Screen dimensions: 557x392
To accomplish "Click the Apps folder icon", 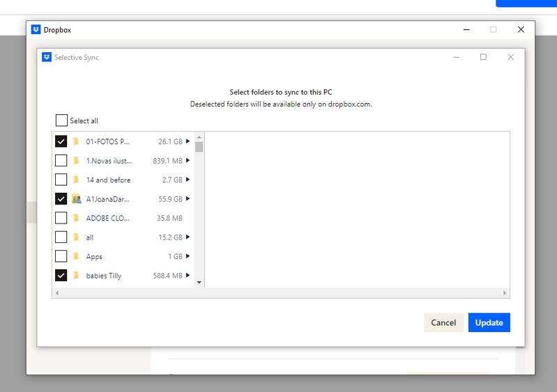I will (x=76, y=256).
